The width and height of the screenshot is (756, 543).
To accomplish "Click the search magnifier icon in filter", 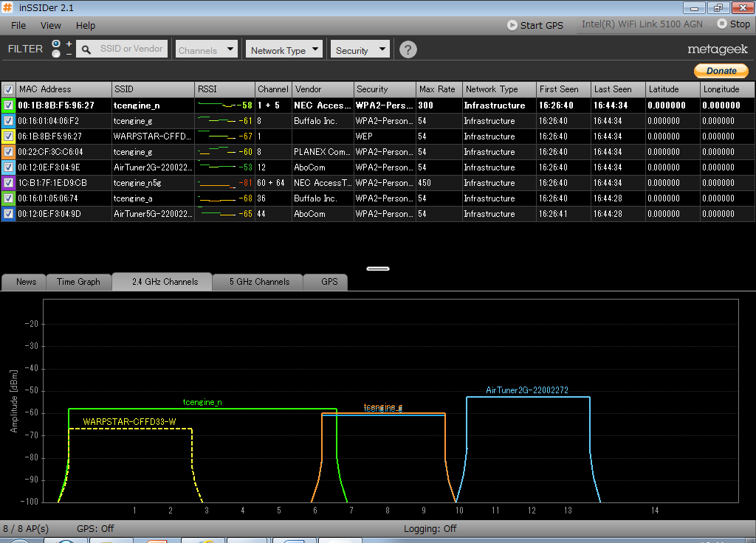I will pos(86,49).
